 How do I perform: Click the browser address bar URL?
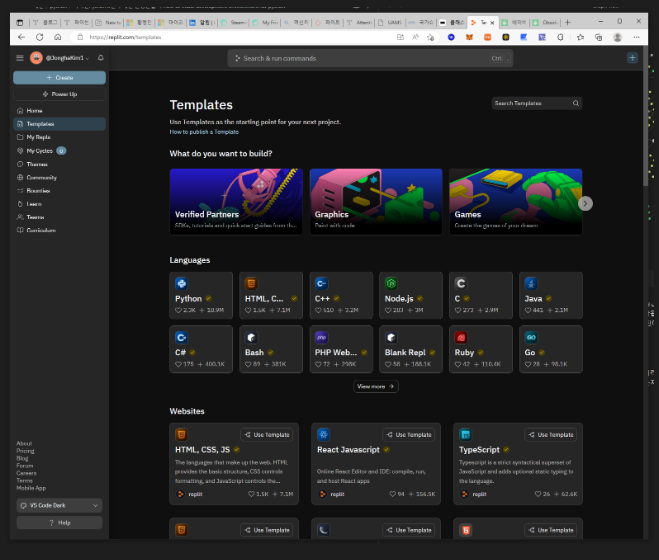coord(125,37)
